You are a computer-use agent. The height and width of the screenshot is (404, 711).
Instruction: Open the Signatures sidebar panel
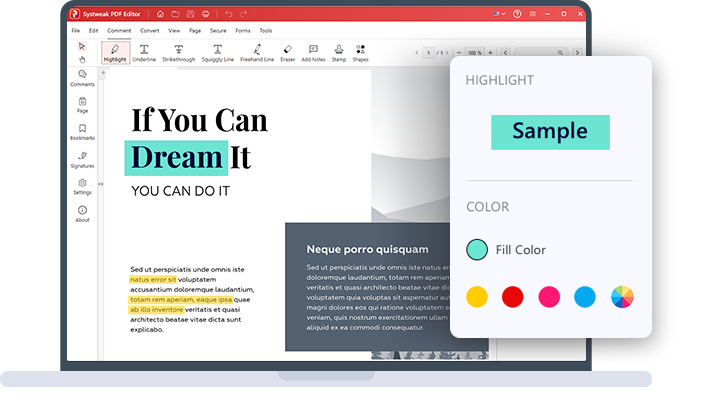click(82, 159)
